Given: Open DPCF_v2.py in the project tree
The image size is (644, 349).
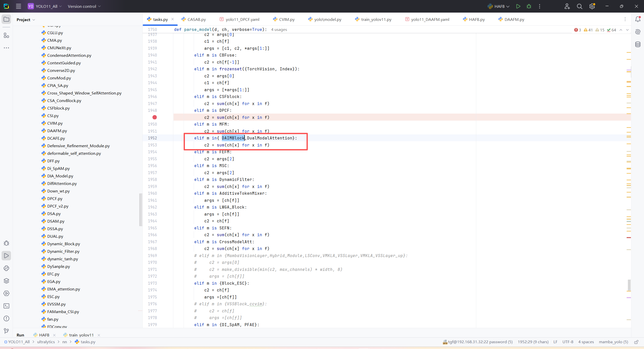Looking at the screenshot, I should (x=58, y=206).
